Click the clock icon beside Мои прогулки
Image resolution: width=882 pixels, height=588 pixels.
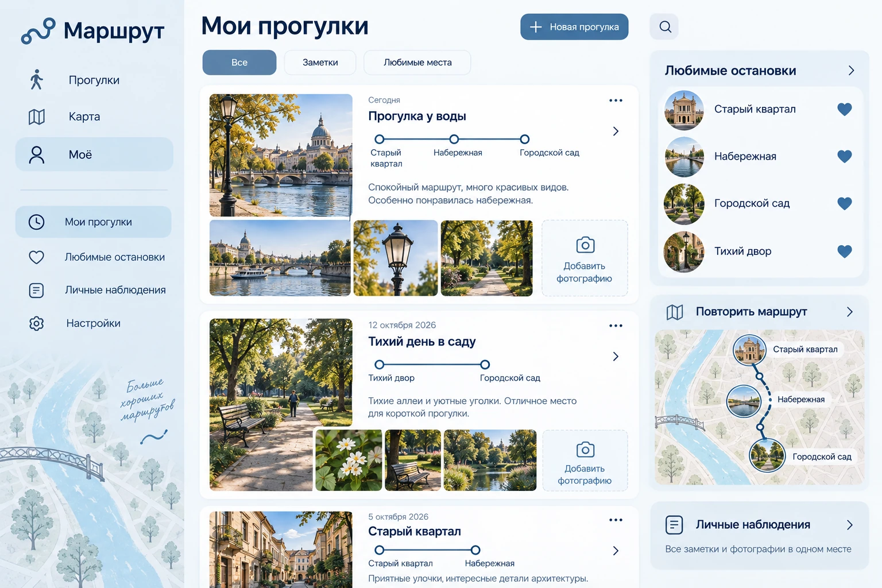click(x=36, y=222)
